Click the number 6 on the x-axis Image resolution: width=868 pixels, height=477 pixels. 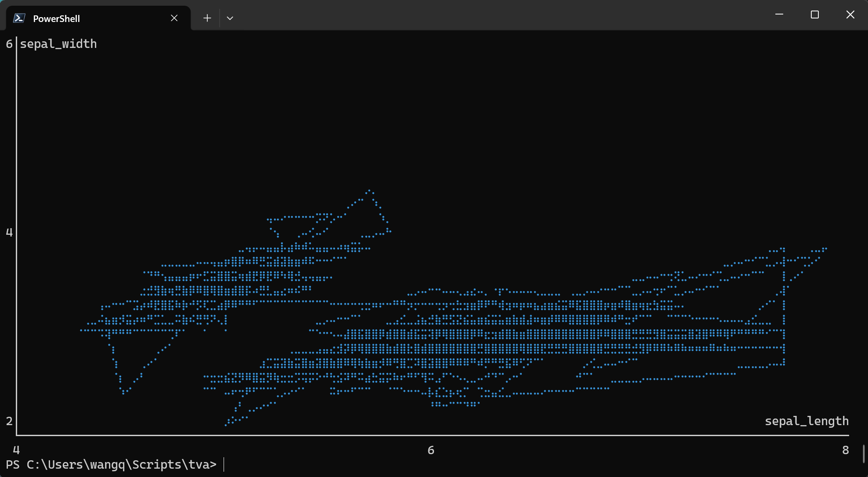pyautogui.click(x=430, y=450)
